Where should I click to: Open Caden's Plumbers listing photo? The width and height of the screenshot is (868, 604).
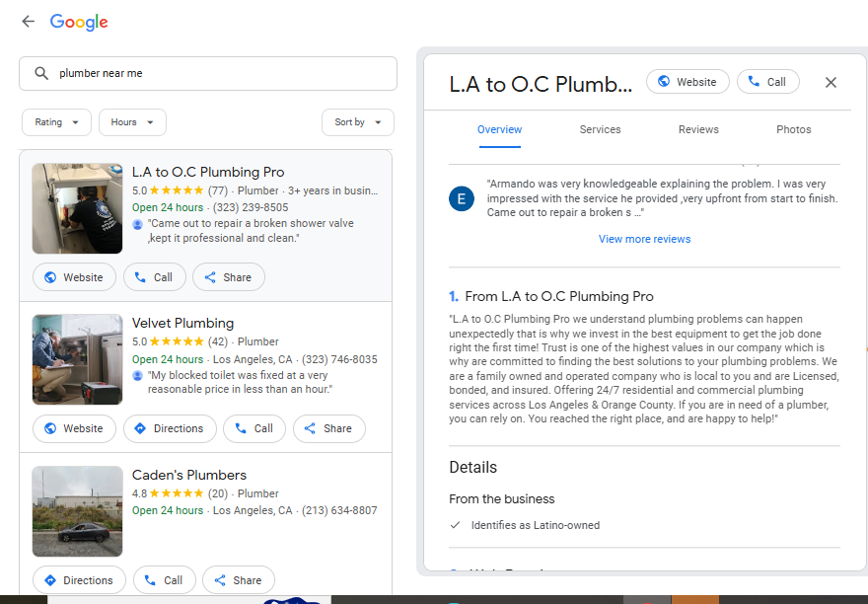pos(77,511)
